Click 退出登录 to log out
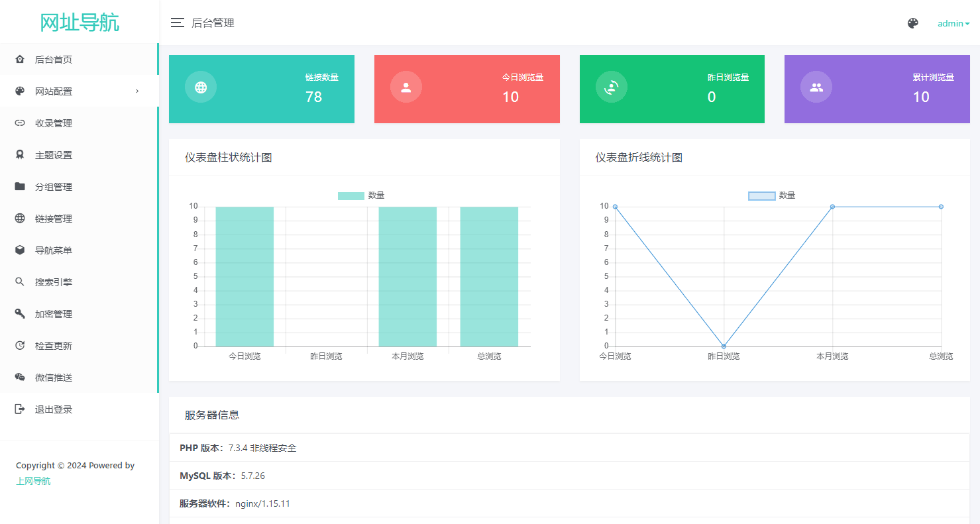This screenshot has width=980, height=524. coord(79,409)
